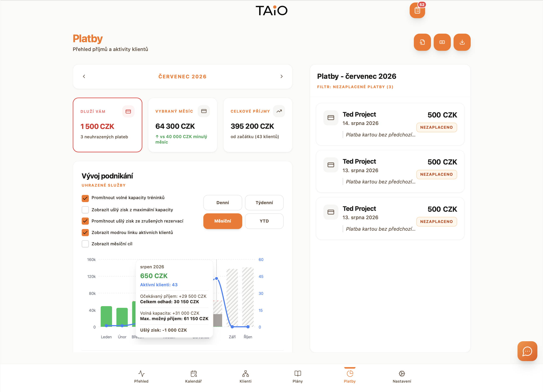
Task: Click the TAiO logo at top
Action: (x=271, y=10)
